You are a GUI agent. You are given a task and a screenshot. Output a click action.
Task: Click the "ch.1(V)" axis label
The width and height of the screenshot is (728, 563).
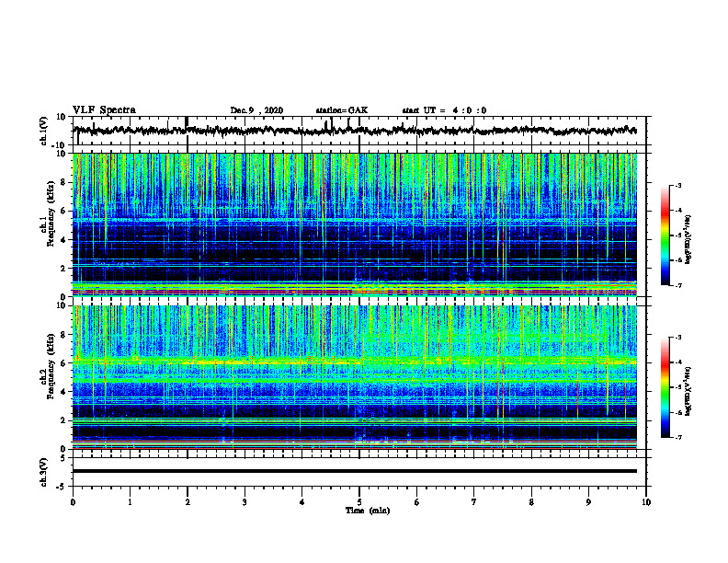[44, 131]
